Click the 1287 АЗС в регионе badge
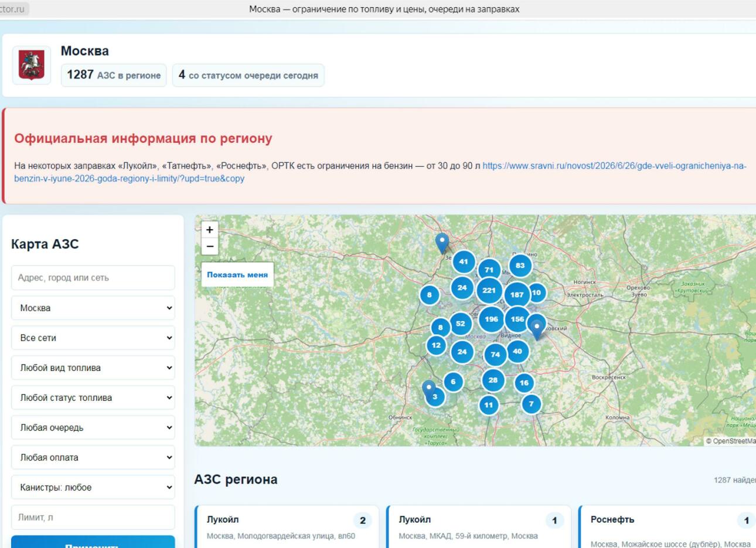This screenshot has height=548, width=756. click(114, 75)
